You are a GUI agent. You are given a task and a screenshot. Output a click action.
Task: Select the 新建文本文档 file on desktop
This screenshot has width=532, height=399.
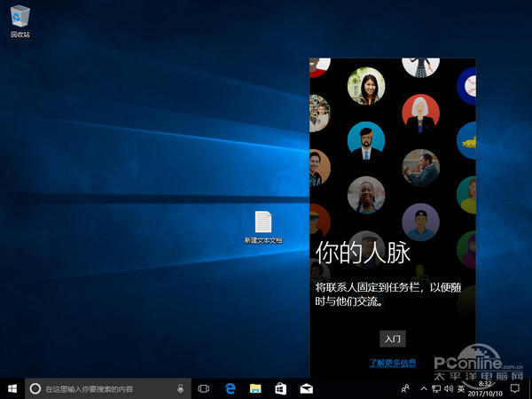tap(263, 226)
